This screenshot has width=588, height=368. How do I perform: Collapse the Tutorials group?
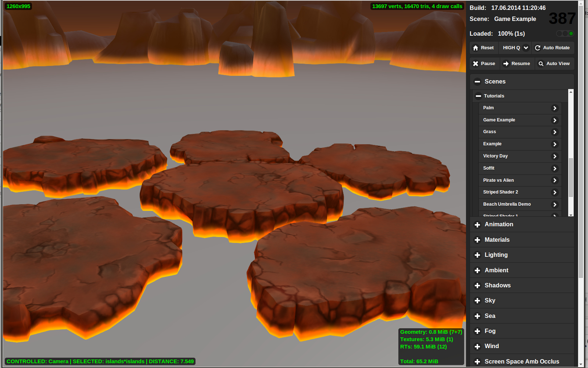pyautogui.click(x=478, y=96)
